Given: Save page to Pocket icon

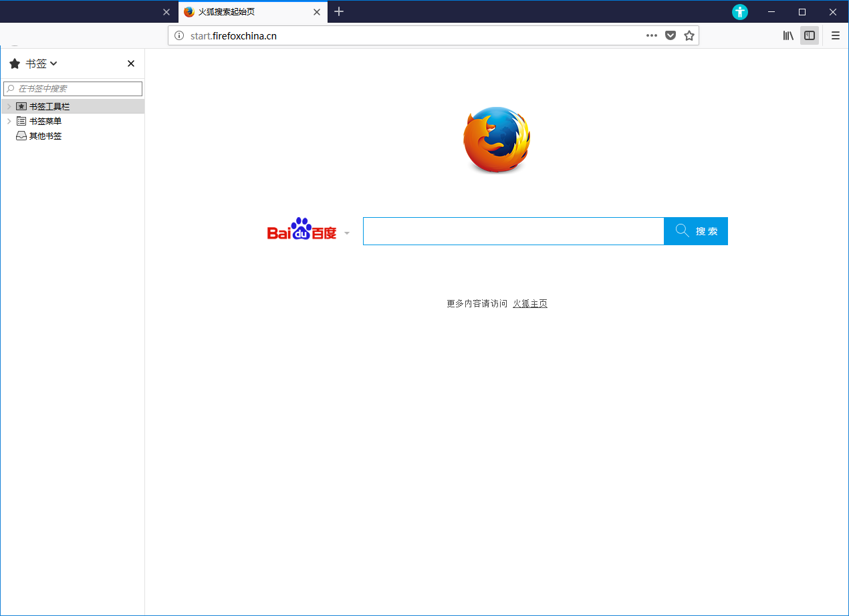Looking at the screenshot, I should [671, 35].
